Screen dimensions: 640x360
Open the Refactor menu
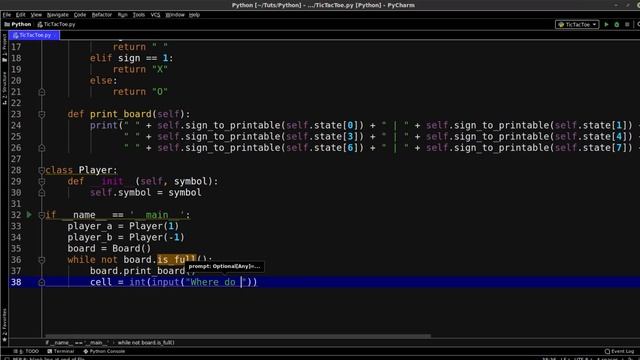[102, 15]
